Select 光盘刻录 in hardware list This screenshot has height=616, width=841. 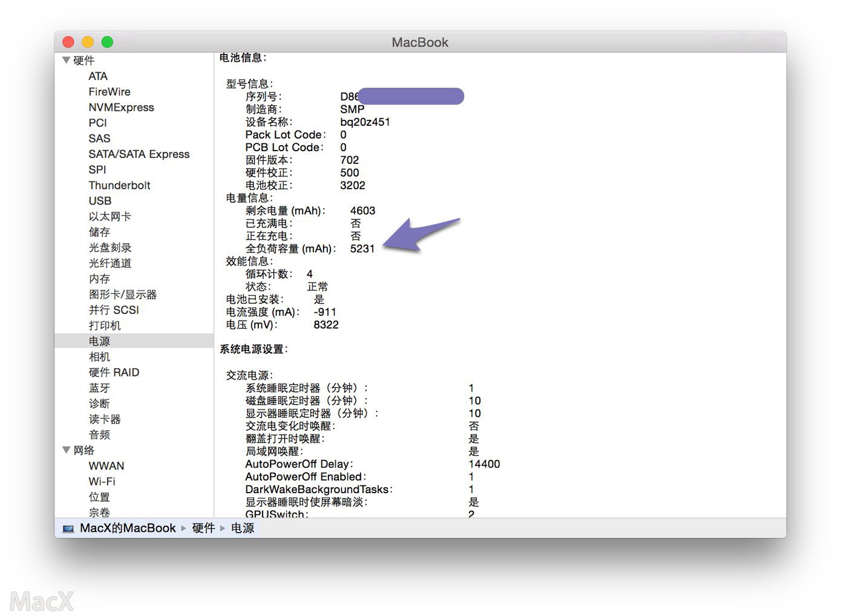pyautogui.click(x=110, y=248)
